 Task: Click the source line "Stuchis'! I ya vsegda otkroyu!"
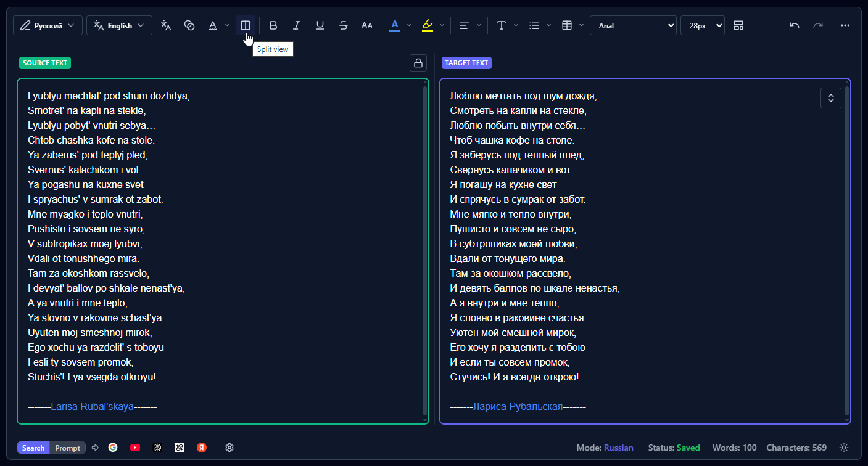pyautogui.click(x=92, y=377)
